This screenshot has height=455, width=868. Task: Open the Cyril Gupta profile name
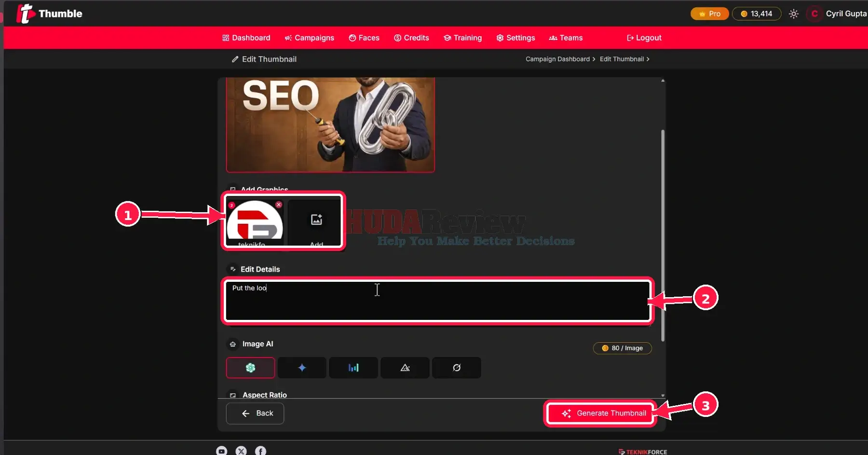pos(846,14)
